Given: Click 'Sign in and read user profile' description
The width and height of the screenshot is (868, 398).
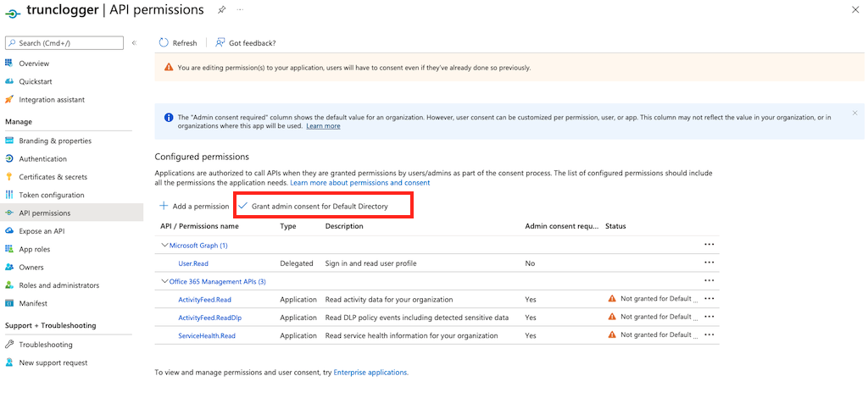Looking at the screenshot, I should [371, 263].
